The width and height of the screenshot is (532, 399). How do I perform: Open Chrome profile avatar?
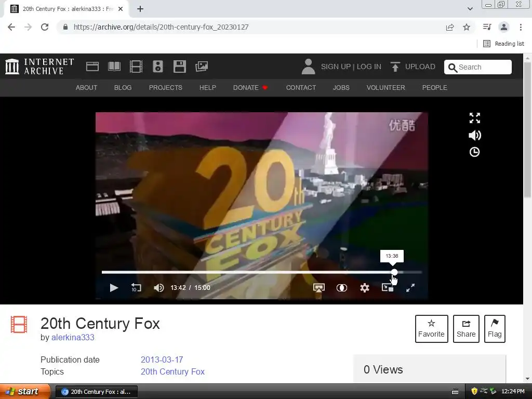click(504, 27)
